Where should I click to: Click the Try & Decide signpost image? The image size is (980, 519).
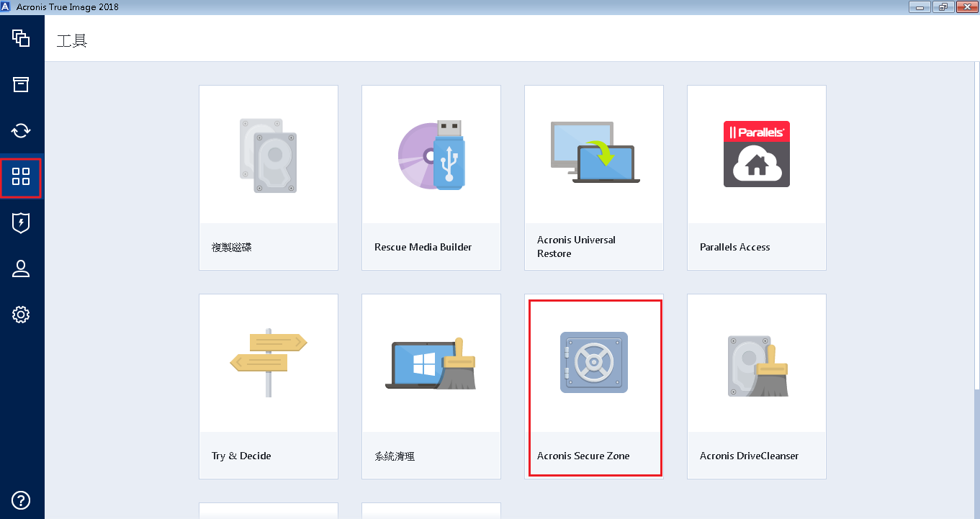point(269,364)
